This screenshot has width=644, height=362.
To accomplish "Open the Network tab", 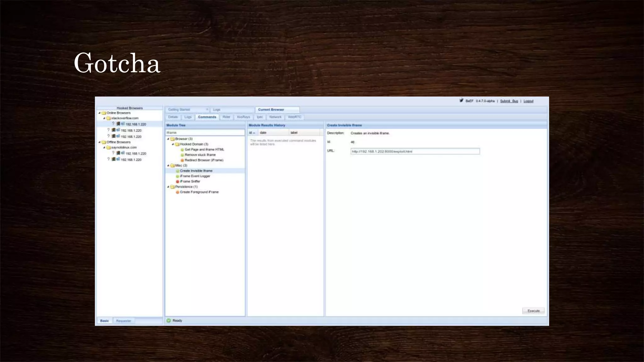I will (x=275, y=117).
